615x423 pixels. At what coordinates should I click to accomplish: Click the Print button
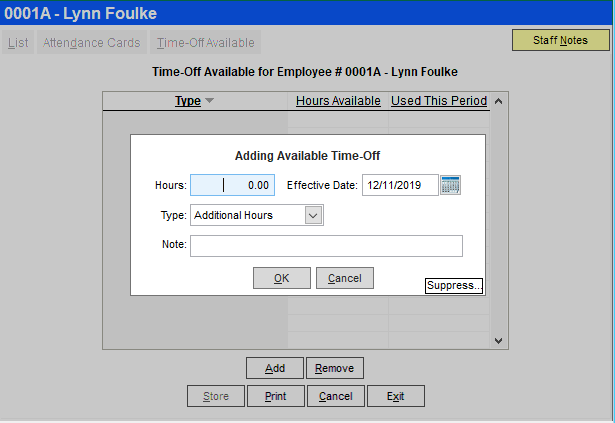tap(275, 396)
